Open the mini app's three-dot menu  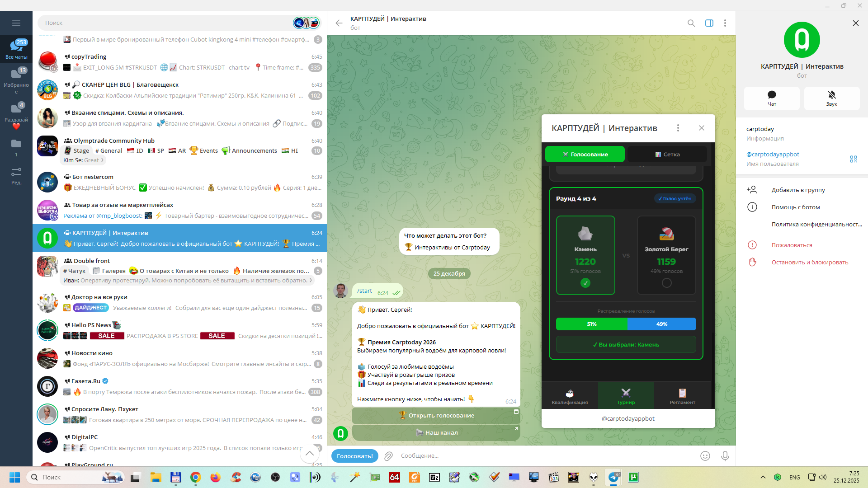678,128
